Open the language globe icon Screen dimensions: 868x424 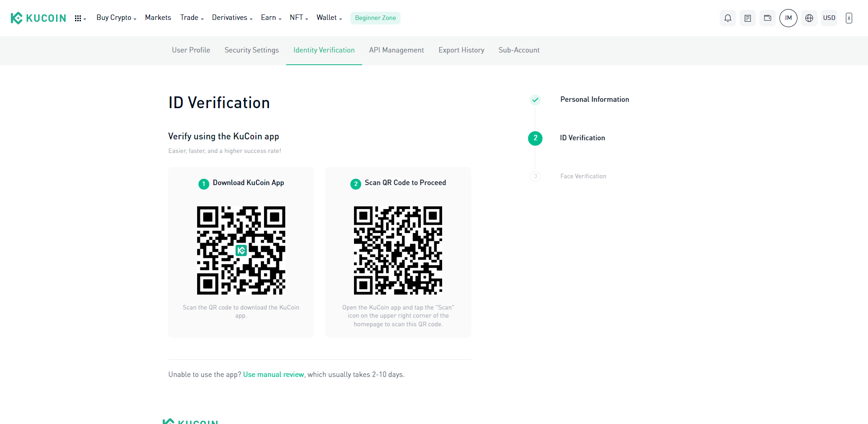click(809, 18)
